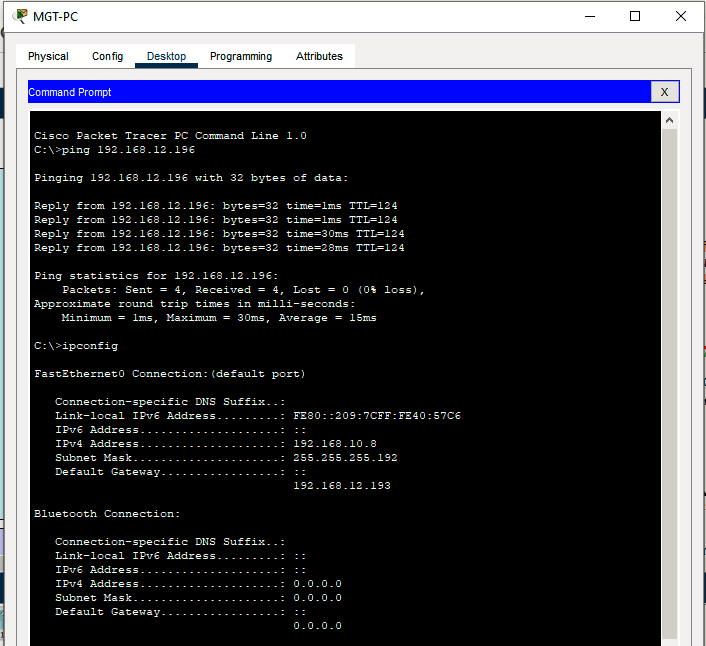Click the scrollbar up arrow
Image resolution: width=706 pixels, height=646 pixels.
pos(669,120)
